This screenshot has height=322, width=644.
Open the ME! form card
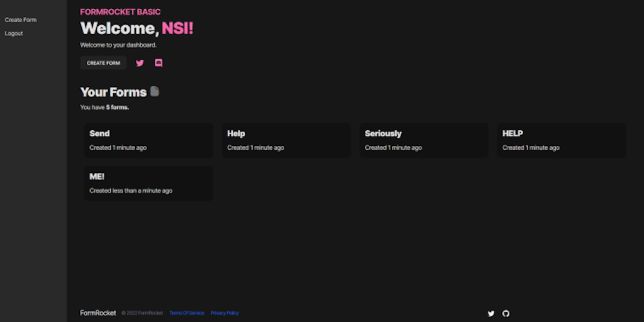pos(148,183)
